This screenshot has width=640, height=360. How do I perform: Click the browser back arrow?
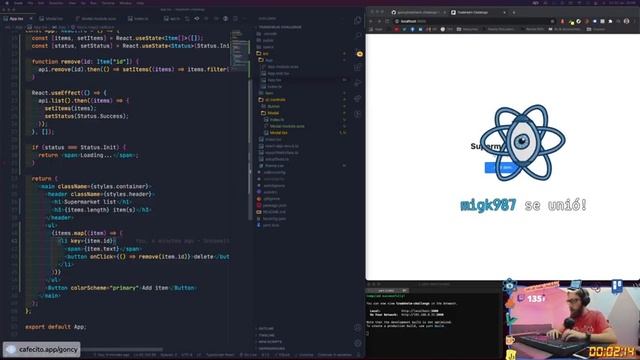[x=371, y=21]
